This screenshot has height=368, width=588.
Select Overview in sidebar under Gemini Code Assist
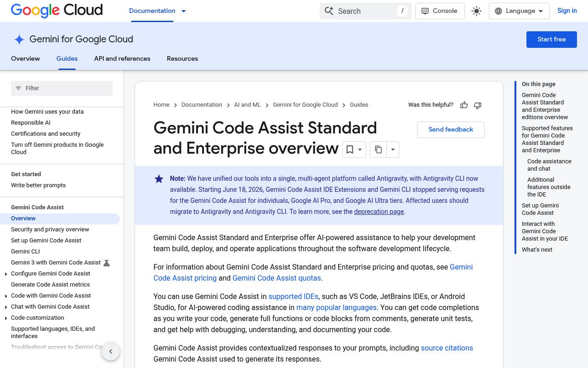60,218
